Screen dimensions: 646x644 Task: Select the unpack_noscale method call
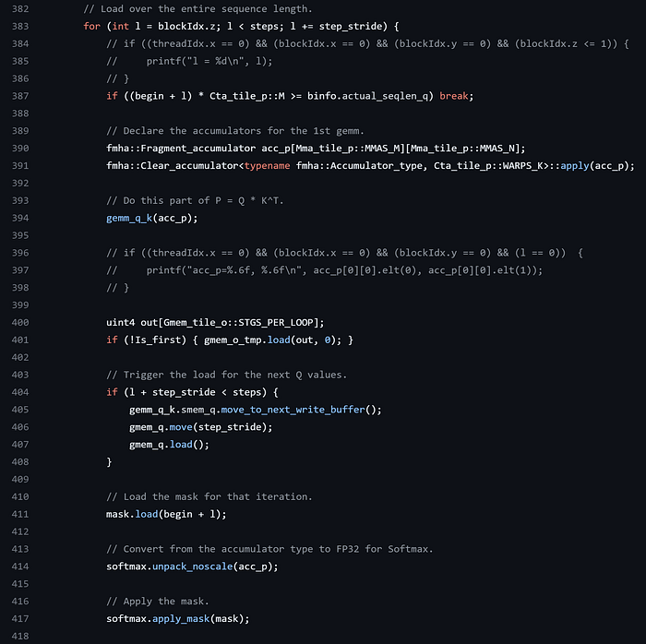(192, 566)
